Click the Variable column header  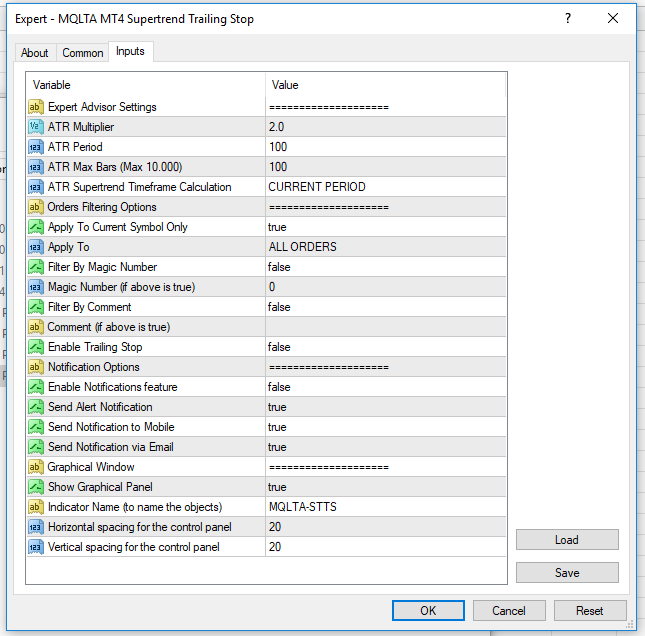click(146, 85)
